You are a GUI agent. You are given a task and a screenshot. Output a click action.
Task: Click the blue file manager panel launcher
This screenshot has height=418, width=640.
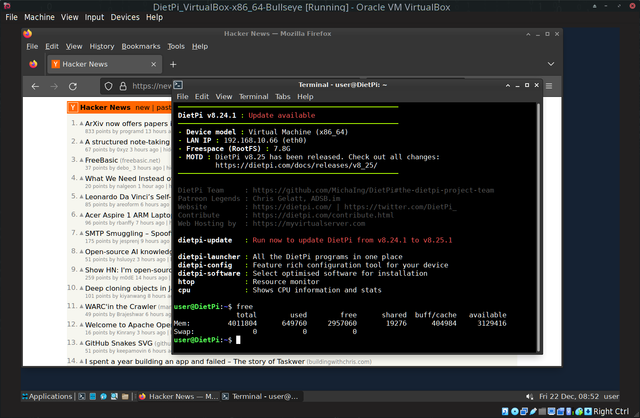[93, 396]
